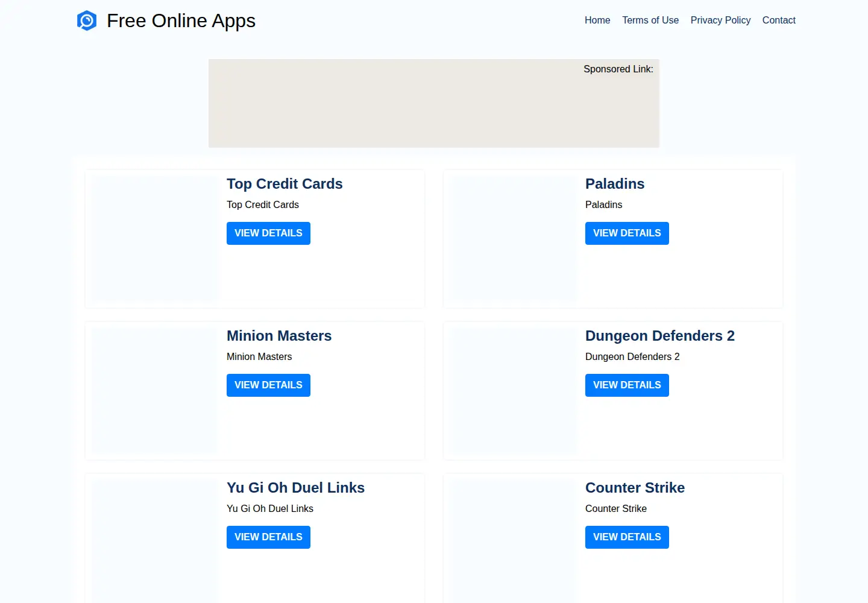The image size is (868, 603).
Task: Click the Dungeon Defenders 2 thumbnail
Action: [513, 391]
